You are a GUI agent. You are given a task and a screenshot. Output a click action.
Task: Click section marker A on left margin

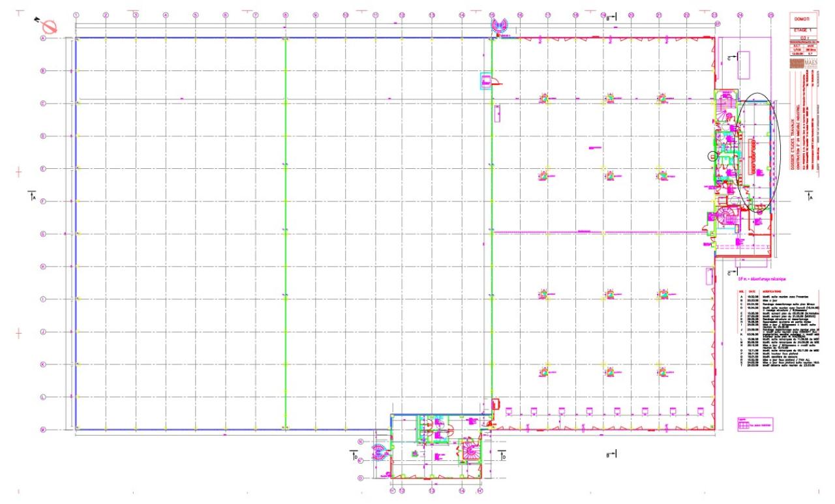pos(32,196)
